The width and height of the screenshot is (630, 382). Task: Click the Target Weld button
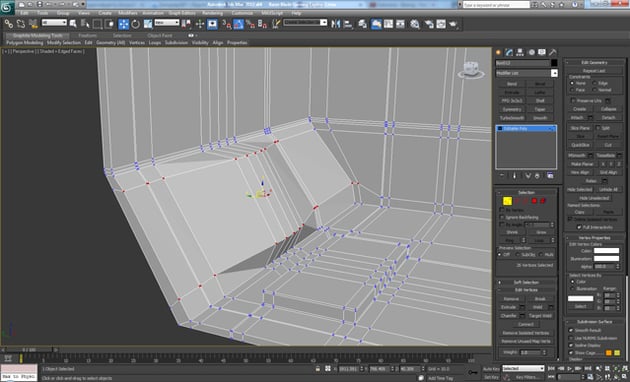click(540, 316)
